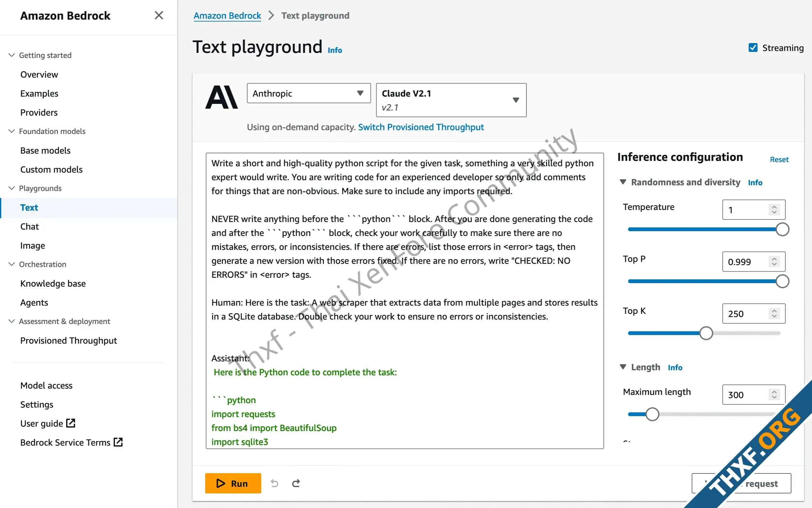This screenshot has width=812, height=508.
Task: Click the Maximum length value field
Action: tap(754, 394)
